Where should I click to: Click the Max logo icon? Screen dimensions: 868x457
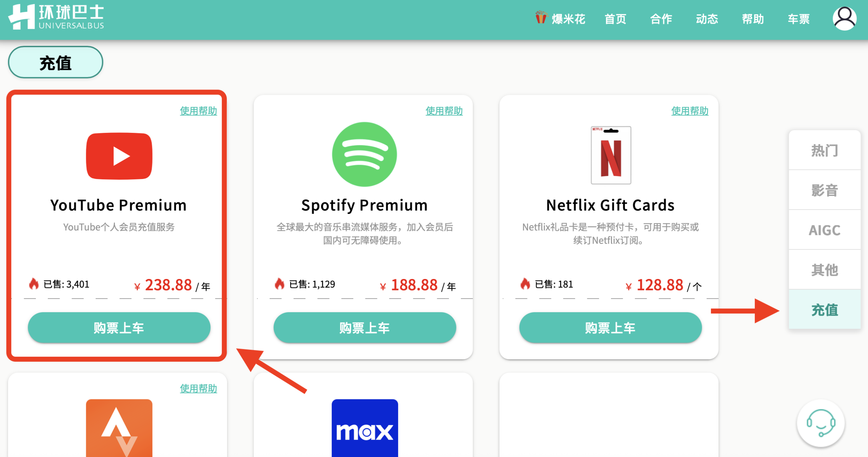click(x=364, y=428)
